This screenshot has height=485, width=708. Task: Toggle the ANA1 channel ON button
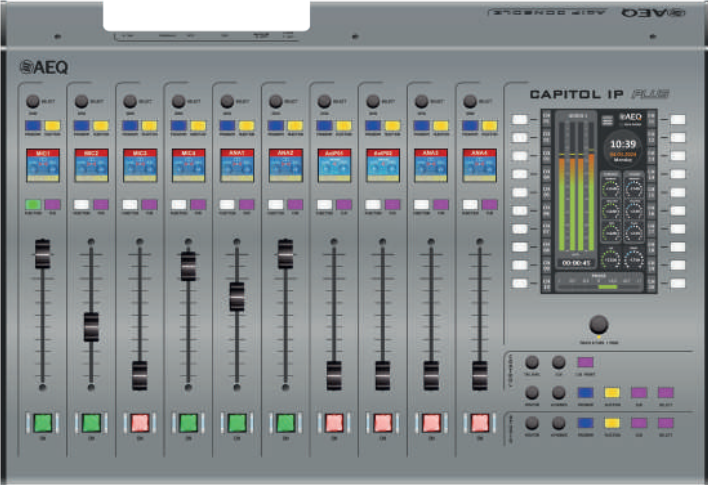237,423
